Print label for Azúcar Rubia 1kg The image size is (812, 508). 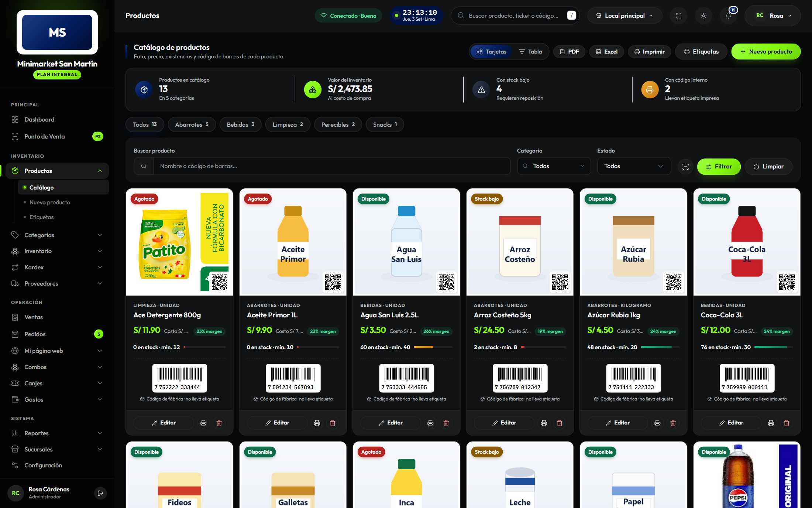pos(657,423)
